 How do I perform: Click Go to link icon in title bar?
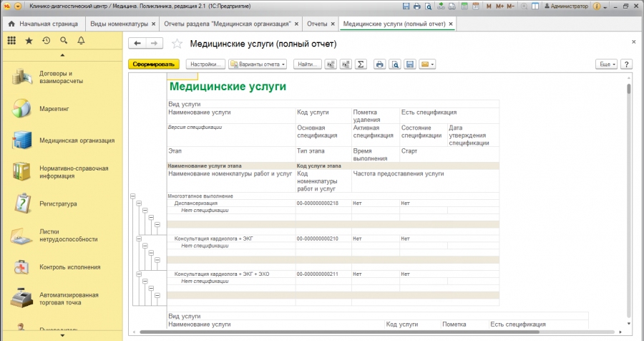click(452, 6)
